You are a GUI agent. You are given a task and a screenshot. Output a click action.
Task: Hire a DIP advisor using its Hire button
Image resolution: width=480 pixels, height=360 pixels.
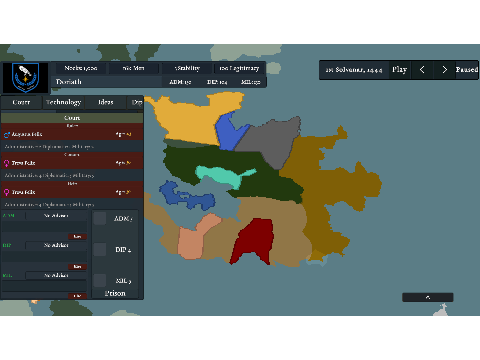tap(77, 267)
